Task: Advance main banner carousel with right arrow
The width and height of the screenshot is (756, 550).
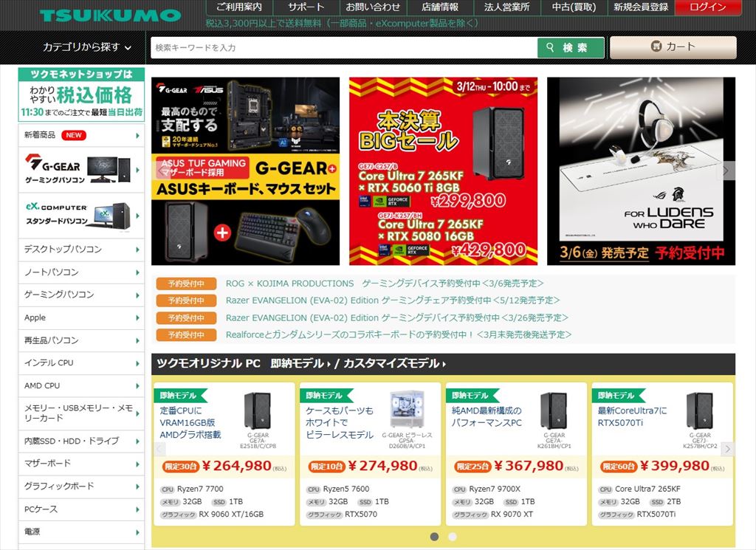Action: tap(726, 171)
